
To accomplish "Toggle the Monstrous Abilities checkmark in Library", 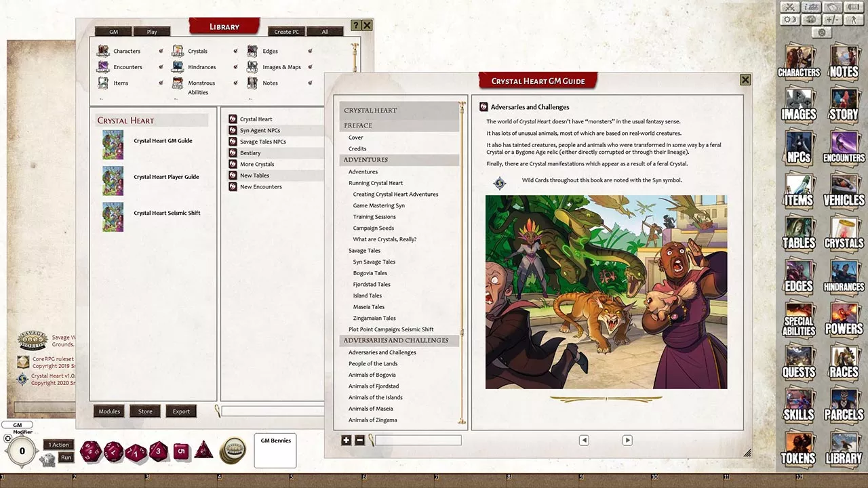I will 235,83.
